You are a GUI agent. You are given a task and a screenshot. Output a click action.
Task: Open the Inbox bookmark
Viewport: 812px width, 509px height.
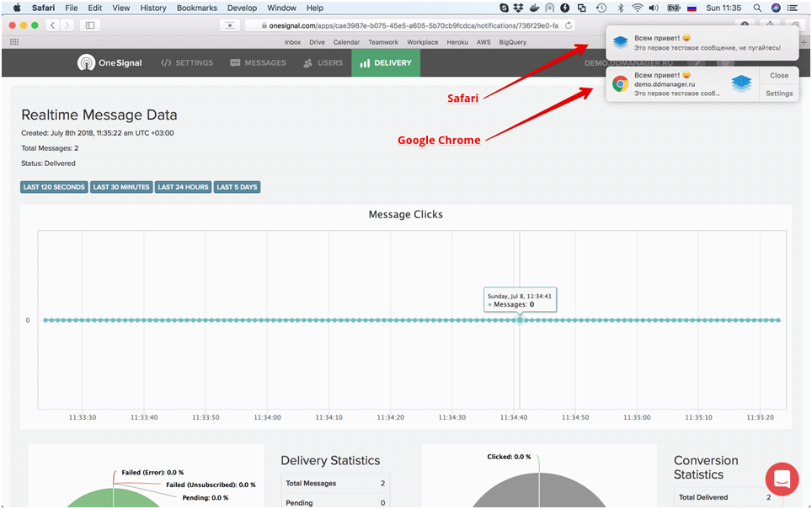(x=292, y=42)
